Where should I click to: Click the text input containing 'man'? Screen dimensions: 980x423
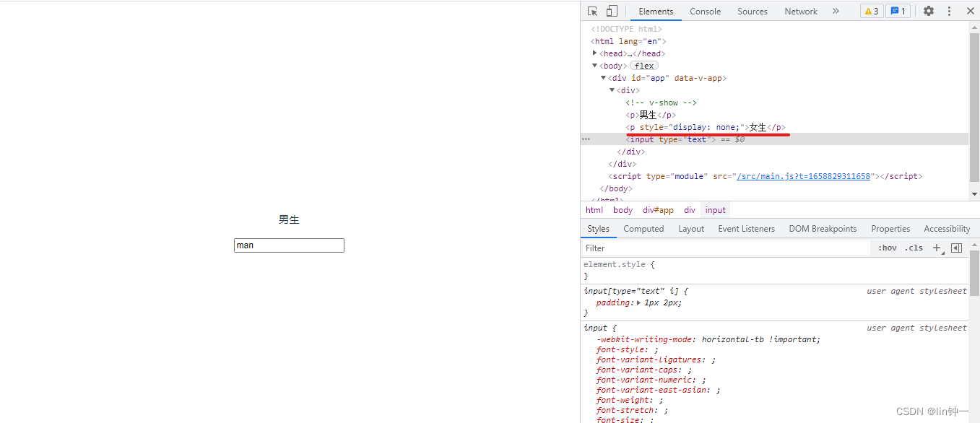point(289,245)
